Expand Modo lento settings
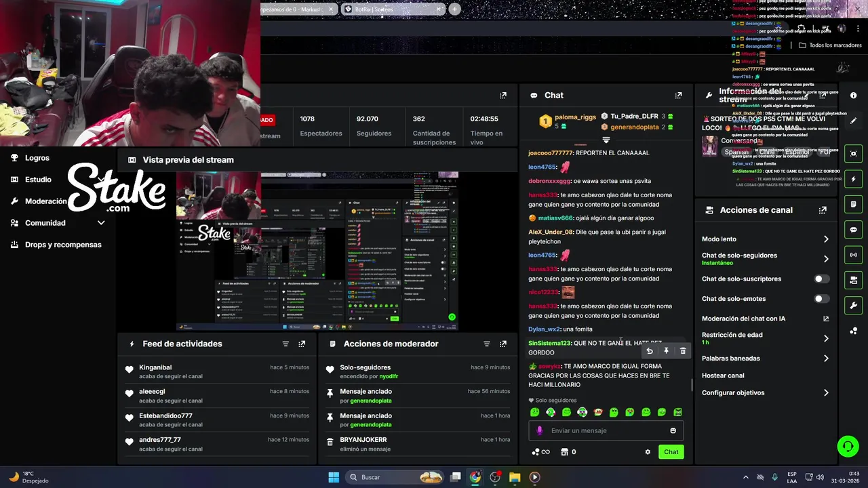Viewport: 868px width, 488px height. (826, 239)
